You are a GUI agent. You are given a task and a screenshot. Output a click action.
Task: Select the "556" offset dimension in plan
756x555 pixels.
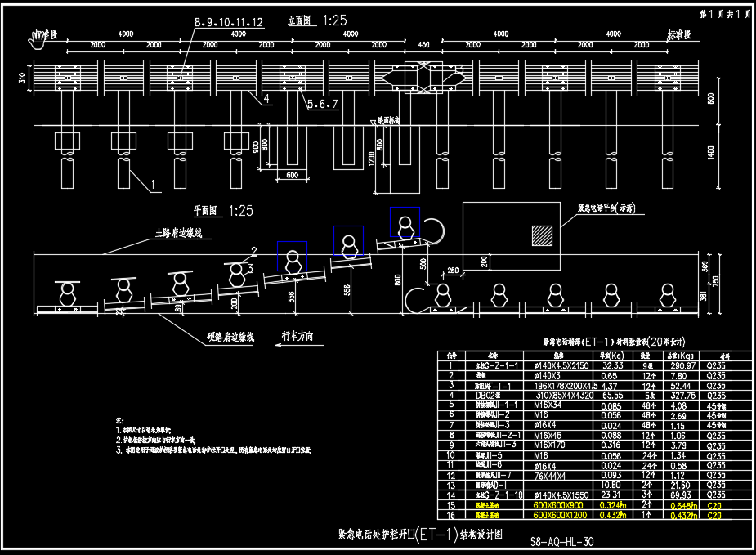pyautogui.click(x=347, y=290)
